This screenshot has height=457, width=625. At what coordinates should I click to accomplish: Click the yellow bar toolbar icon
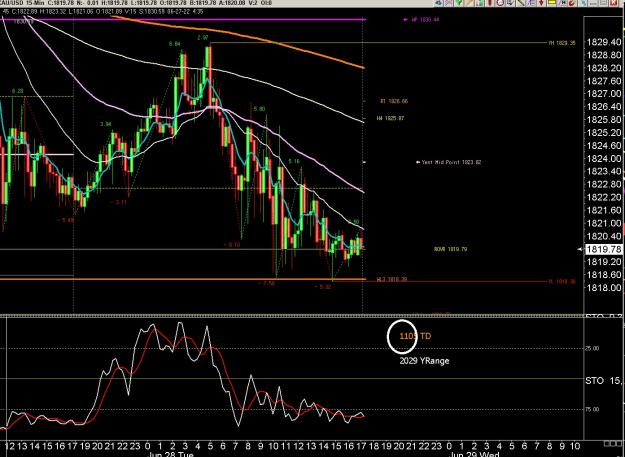coord(552,2)
